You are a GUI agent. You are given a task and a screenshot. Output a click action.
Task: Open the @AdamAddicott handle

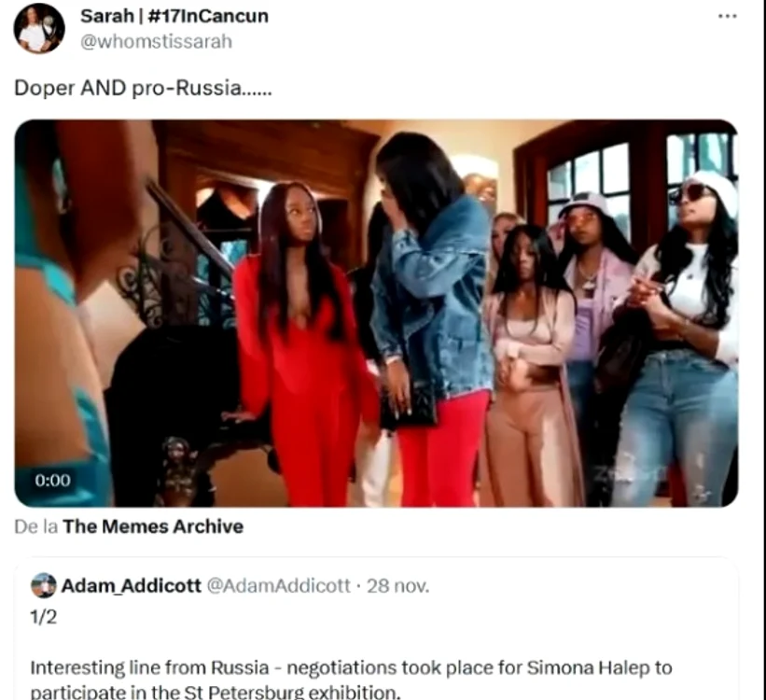(278, 585)
